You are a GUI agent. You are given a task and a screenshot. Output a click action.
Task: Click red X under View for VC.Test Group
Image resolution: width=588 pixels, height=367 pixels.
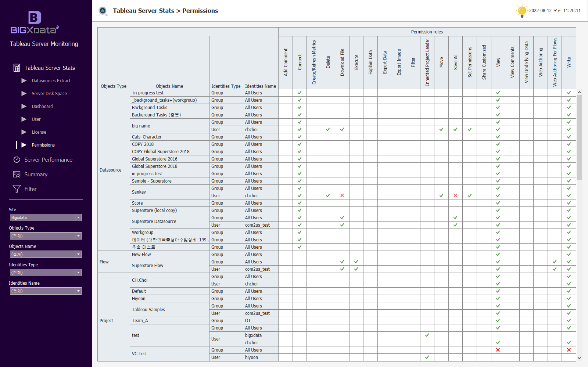tap(498, 350)
